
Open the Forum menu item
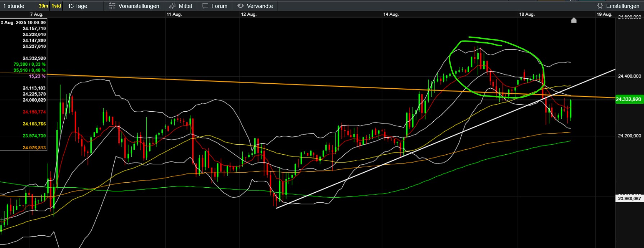click(219, 6)
